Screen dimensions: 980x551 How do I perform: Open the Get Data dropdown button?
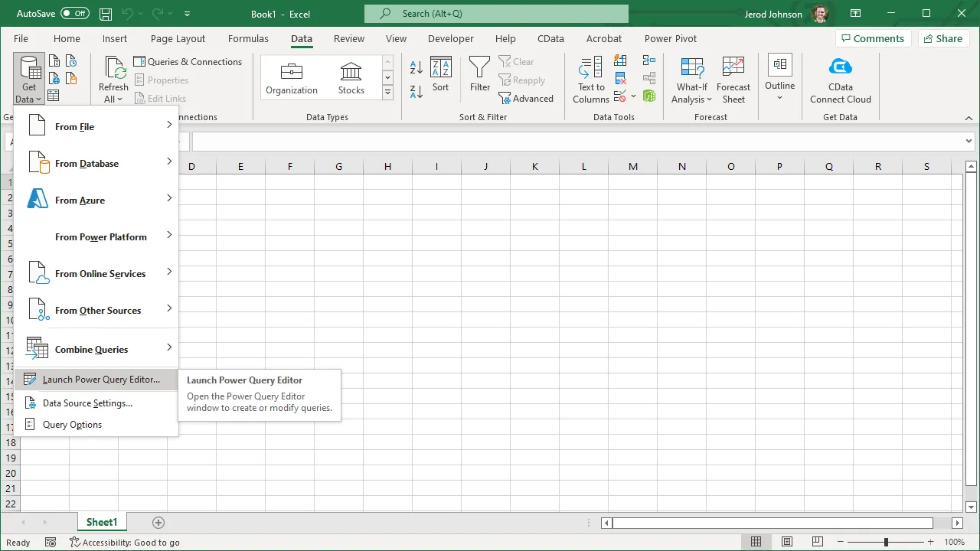click(29, 80)
